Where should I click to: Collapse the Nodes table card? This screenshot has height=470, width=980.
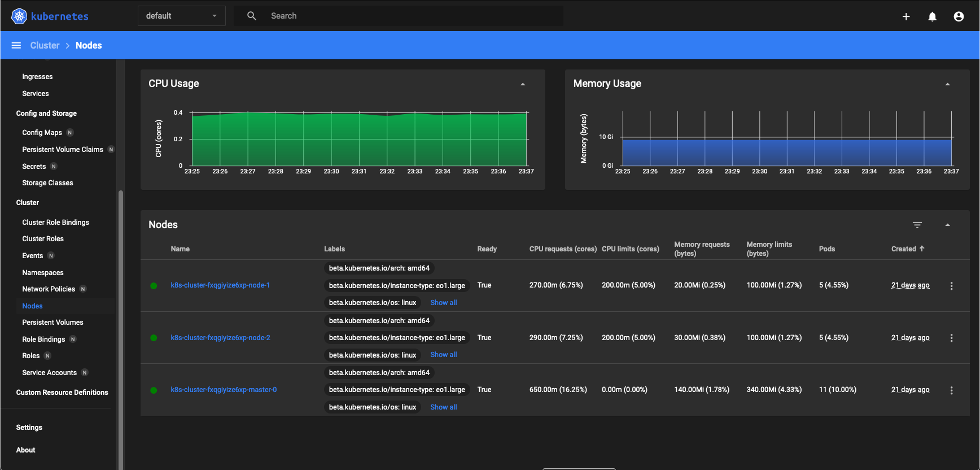(x=947, y=225)
